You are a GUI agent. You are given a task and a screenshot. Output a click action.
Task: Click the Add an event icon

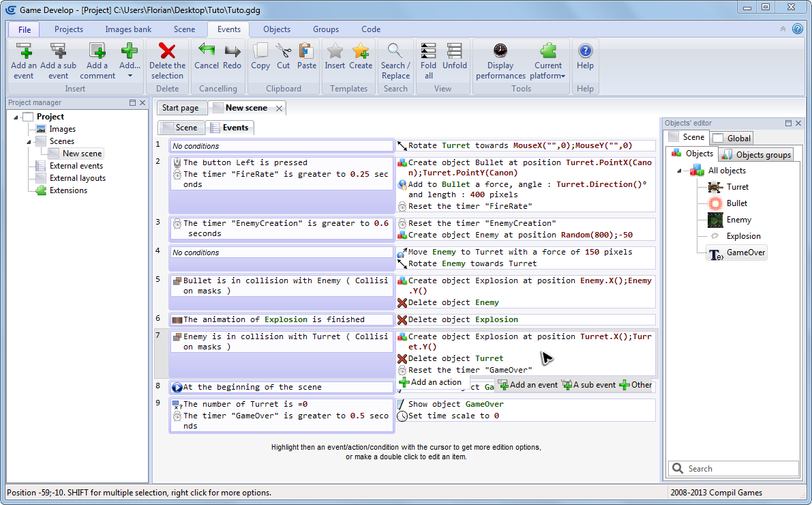tap(24, 51)
